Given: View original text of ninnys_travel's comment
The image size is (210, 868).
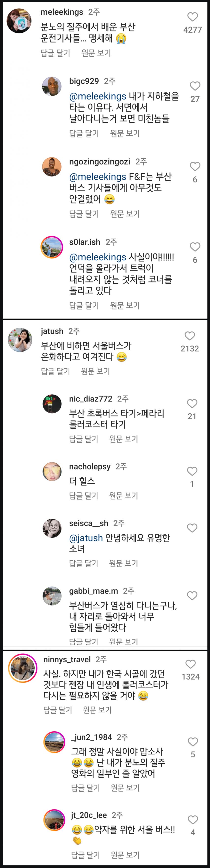Looking at the screenshot, I should (97, 710).
